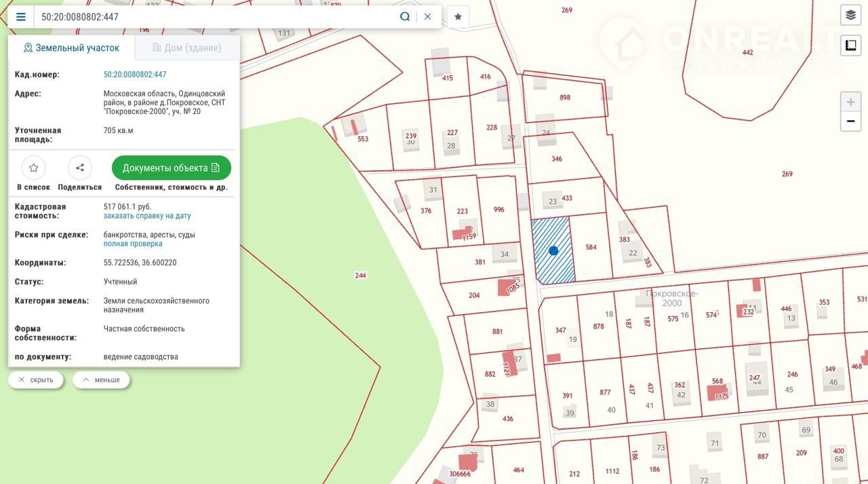Clear the search field with X icon

[x=427, y=17]
